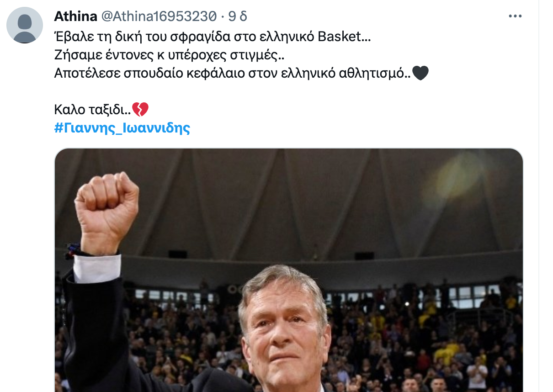The image size is (553, 392).
Task: Click the line starting 'Αποτέλεσε σπουδαίο κεφάλαιο'
Action: coord(233,73)
